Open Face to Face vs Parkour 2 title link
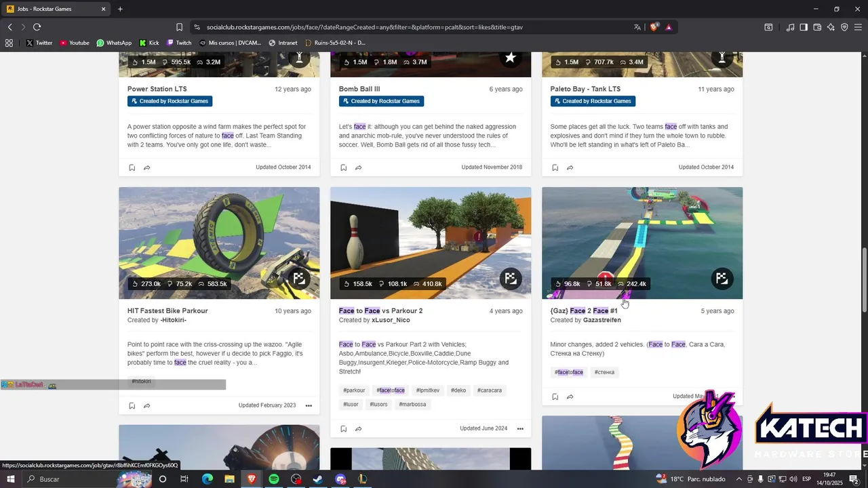Viewport: 868px width, 488px height. 380,311
